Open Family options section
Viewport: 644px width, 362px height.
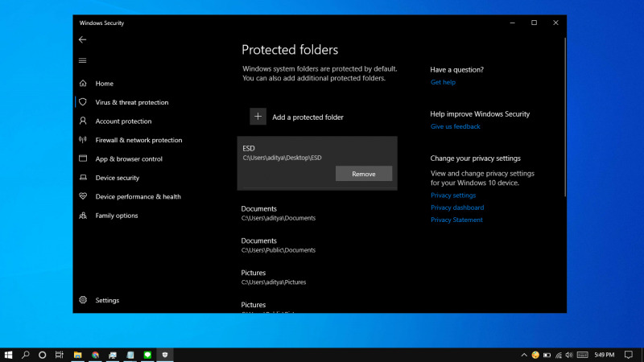pos(117,216)
